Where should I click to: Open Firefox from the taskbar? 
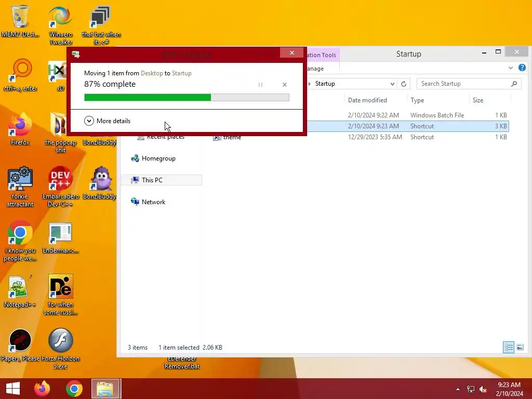point(42,389)
